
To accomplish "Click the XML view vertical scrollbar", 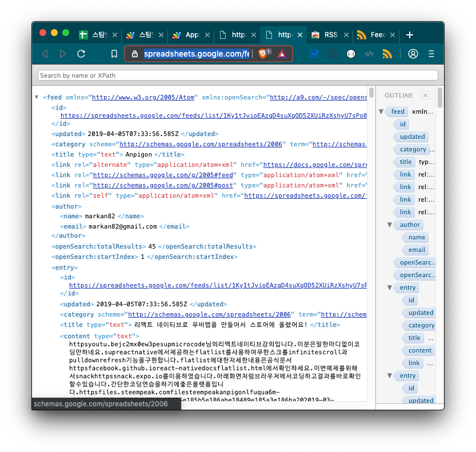I will point(371,93).
